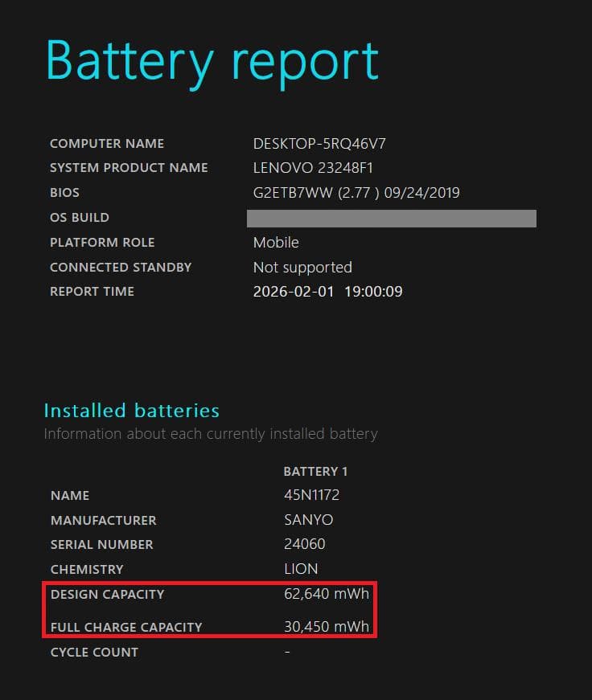Select the LION chemistry value

[x=301, y=569]
